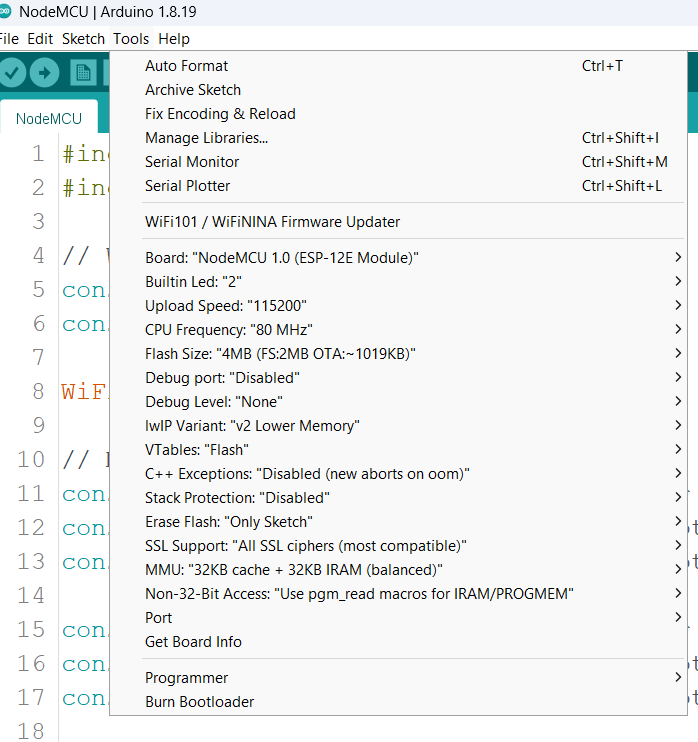698x742 pixels.
Task: Close the open Tools menu
Action: point(131,39)
